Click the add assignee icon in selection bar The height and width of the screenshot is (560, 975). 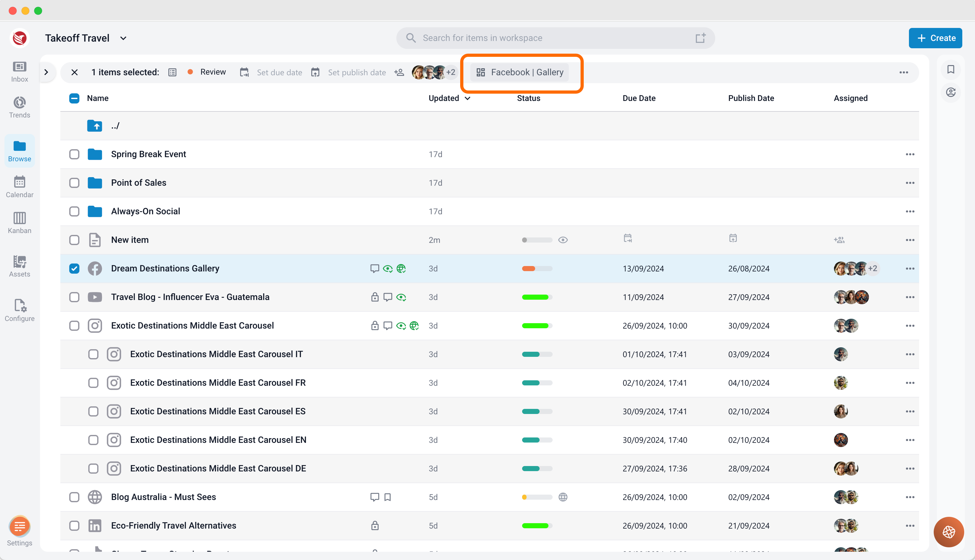tap(399, 72)
